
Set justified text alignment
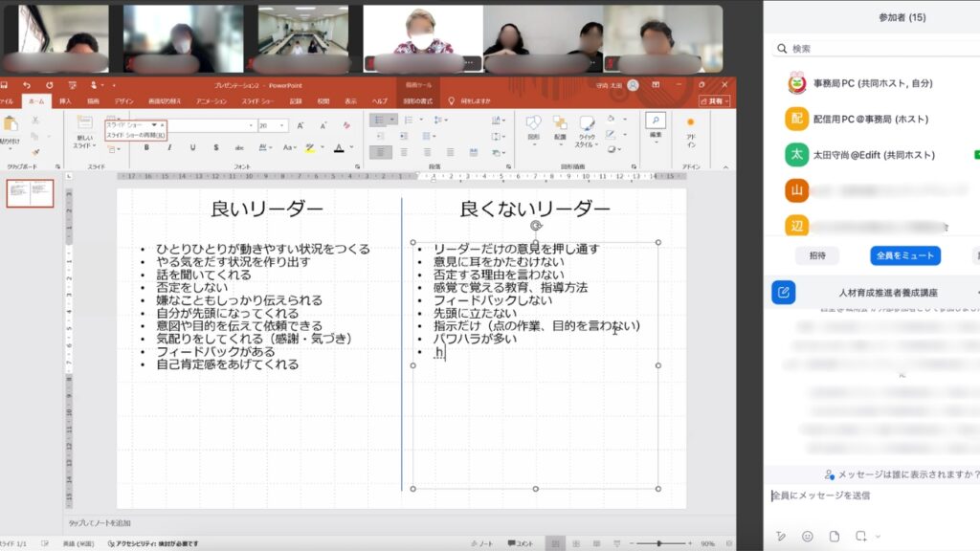[x=450, y=152]
